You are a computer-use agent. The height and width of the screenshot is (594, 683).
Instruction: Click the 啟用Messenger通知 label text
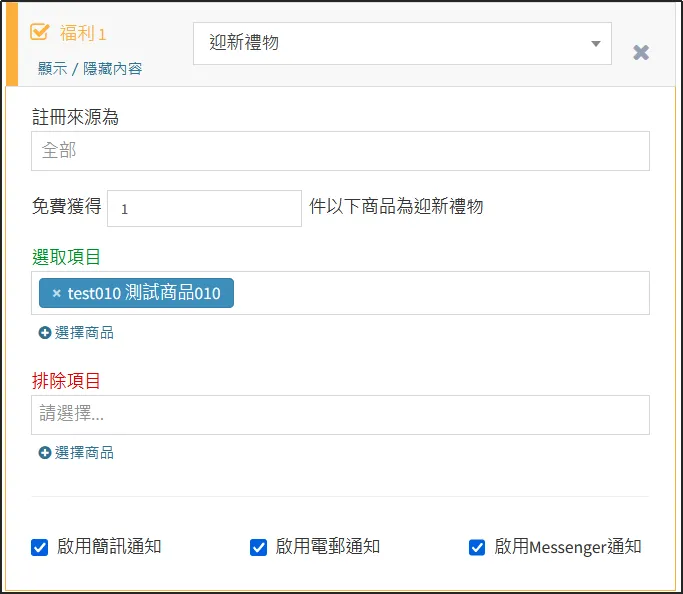[x=567, y=547]
